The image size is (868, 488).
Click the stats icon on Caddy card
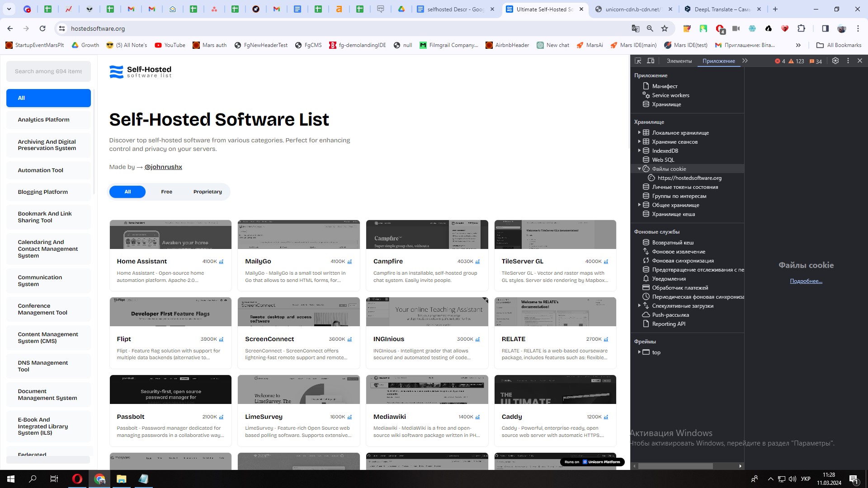(606, 417)
